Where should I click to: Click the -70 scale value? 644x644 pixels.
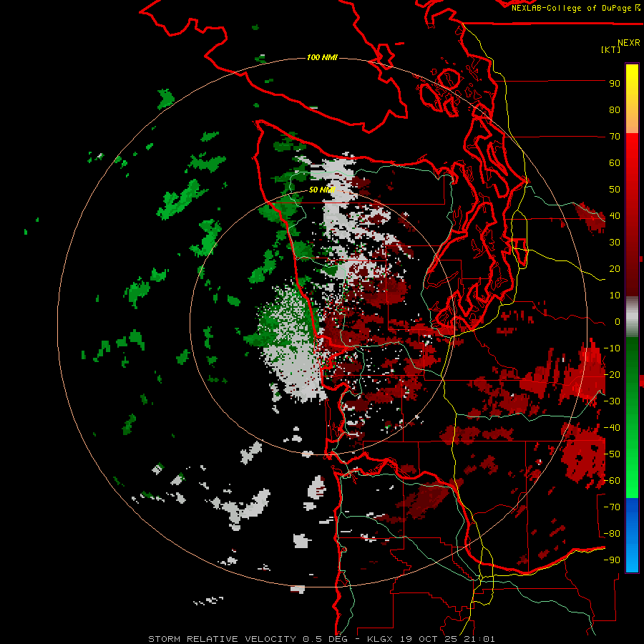(x=612, y=507)
